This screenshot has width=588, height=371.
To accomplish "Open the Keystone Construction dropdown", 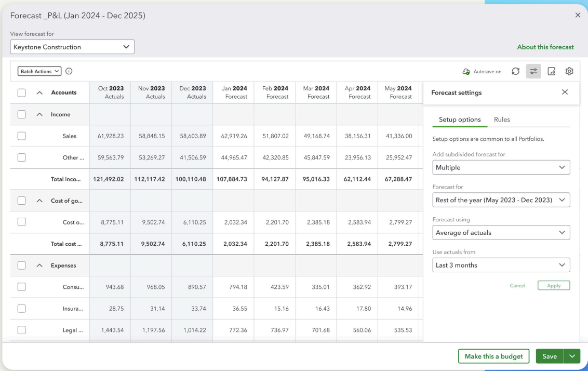I will tap(72, 47).
